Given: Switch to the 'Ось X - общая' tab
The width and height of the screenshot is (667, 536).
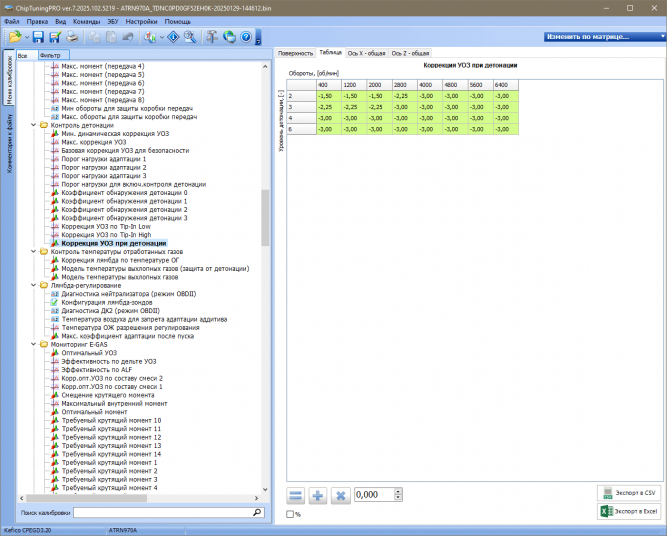Looking at the screenshot, I should pos(366,53).
